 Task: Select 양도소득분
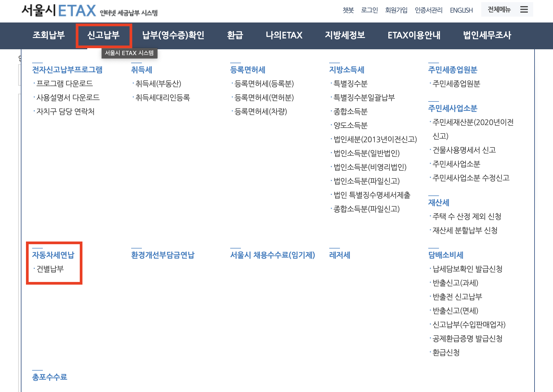pyautogui.click(x=351, y=125)
